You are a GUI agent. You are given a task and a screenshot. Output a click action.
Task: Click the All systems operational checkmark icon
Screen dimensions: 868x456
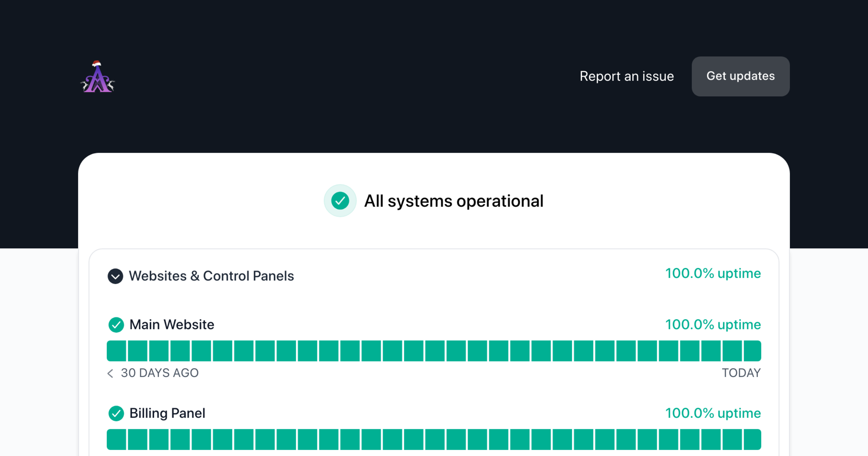click(340, 201)
